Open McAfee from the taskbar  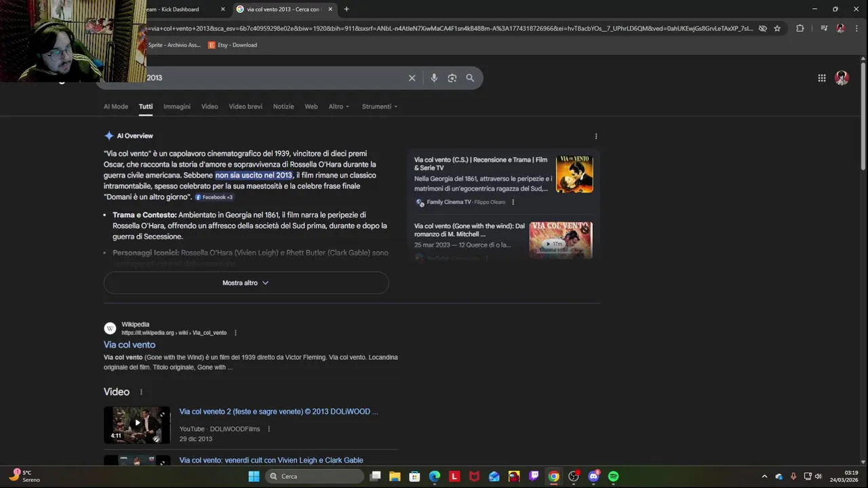coord(474,476)
